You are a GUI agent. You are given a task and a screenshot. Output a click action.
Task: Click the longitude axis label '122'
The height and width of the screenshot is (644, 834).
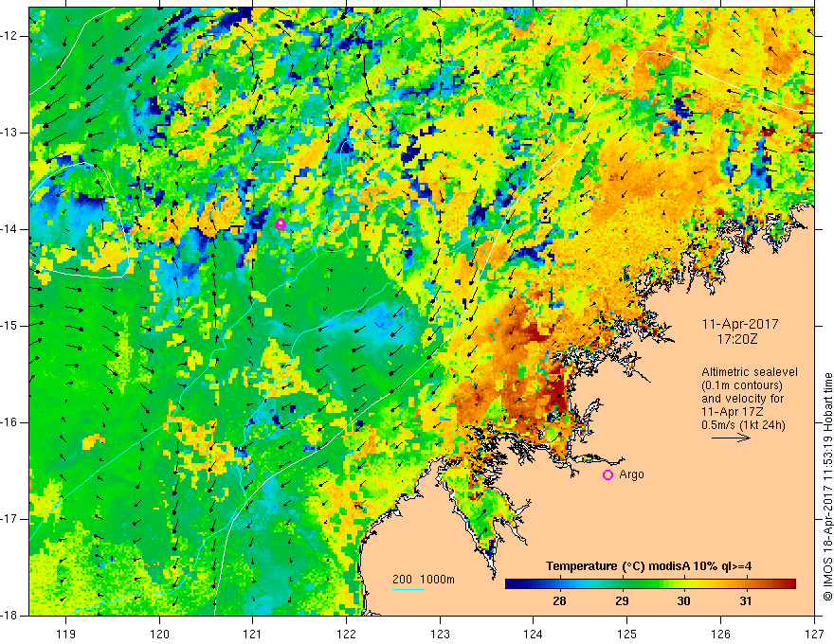tap(346, 634)
